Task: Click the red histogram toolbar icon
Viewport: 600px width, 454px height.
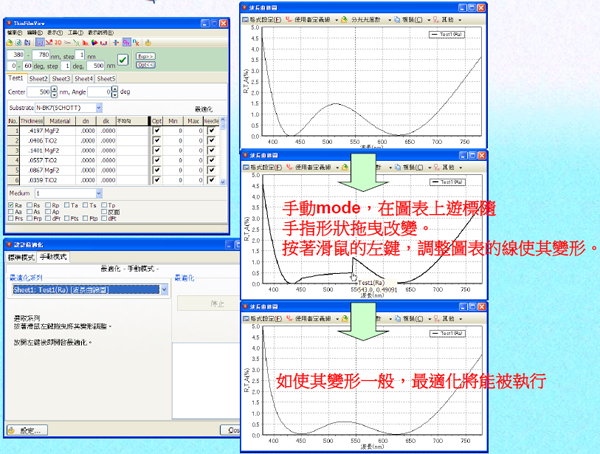Action: tap(85, 43)
